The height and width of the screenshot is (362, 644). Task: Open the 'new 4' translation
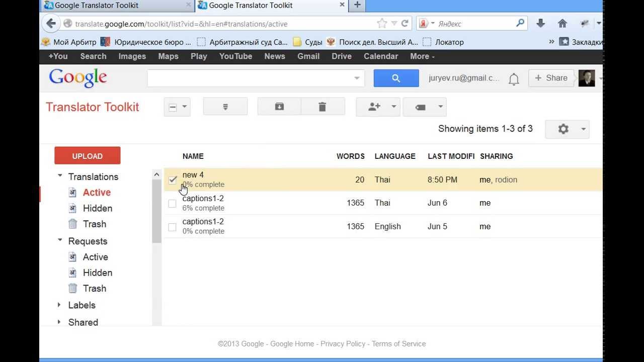point(193,175)
